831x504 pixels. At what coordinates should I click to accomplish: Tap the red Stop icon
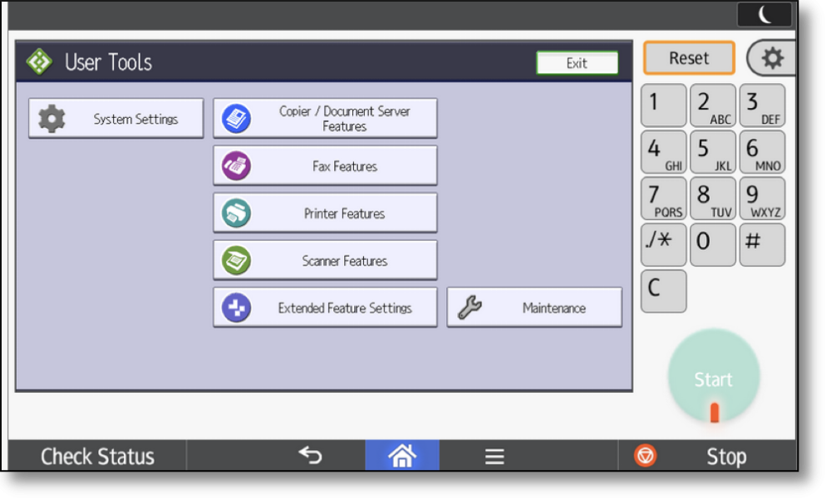(645, 455)
